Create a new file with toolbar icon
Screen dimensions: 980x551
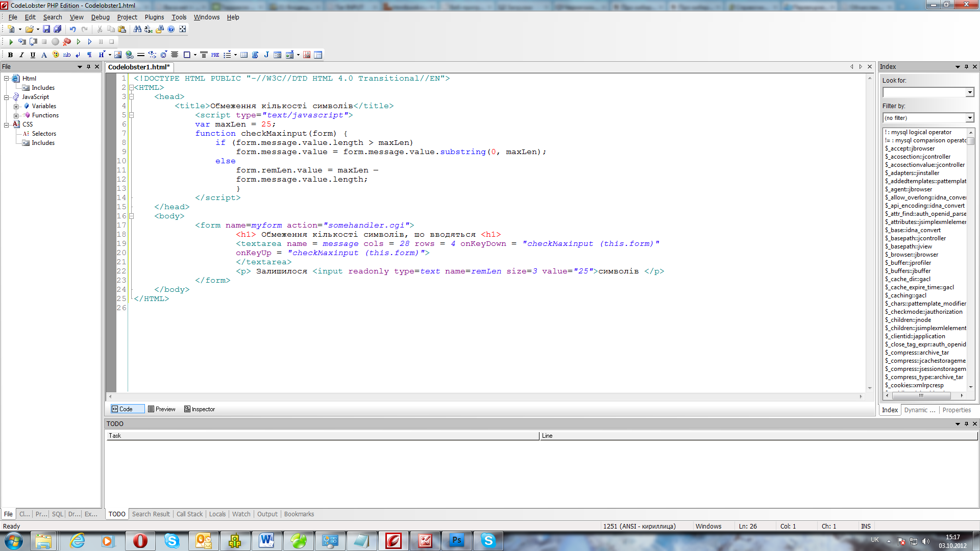11,29
